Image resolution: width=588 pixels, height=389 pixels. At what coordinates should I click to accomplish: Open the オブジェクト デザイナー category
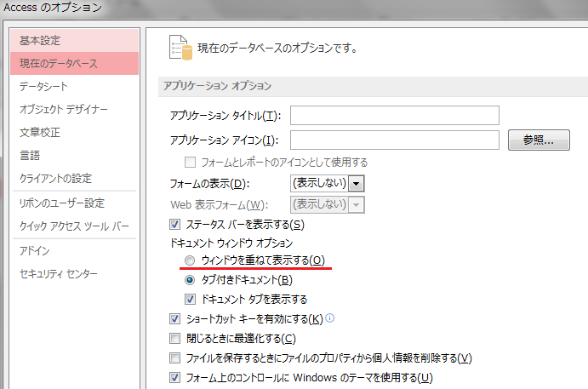coord(75,109)
